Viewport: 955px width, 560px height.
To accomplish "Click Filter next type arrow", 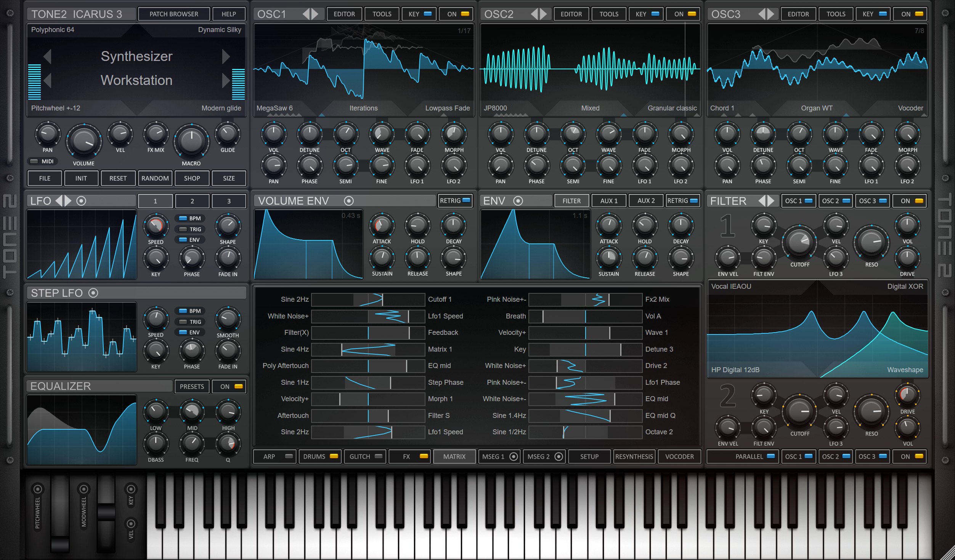I will [771, 201].
